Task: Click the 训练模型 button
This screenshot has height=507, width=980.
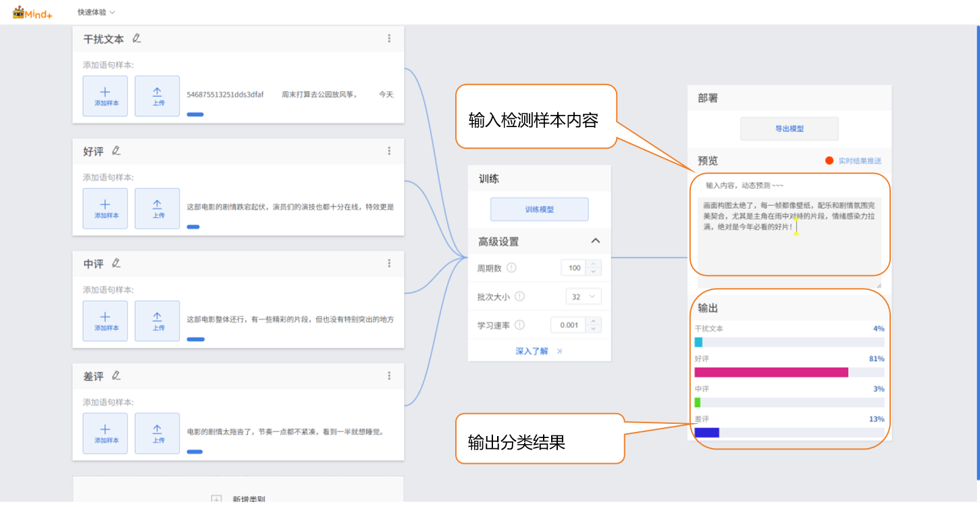Action: tap(539, 210)
